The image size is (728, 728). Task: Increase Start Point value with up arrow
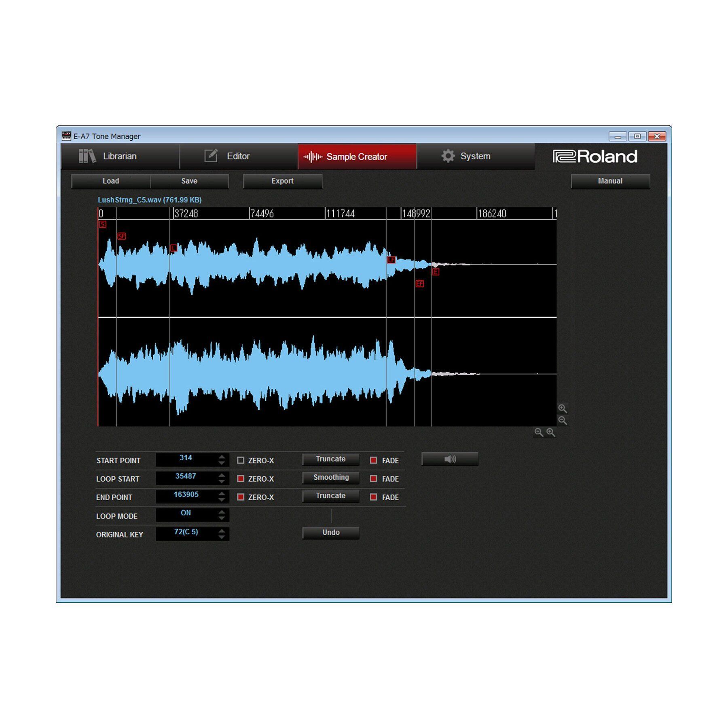pos(222,457)
